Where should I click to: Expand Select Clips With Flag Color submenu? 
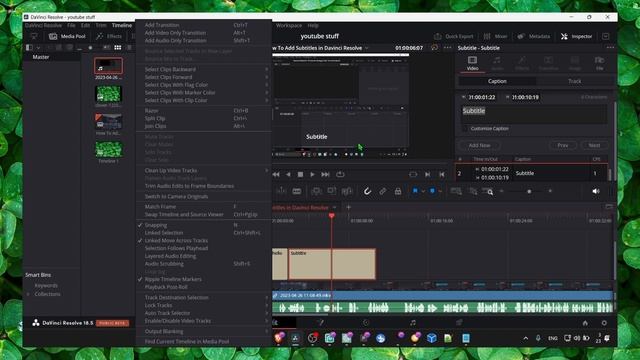[202, 85]
